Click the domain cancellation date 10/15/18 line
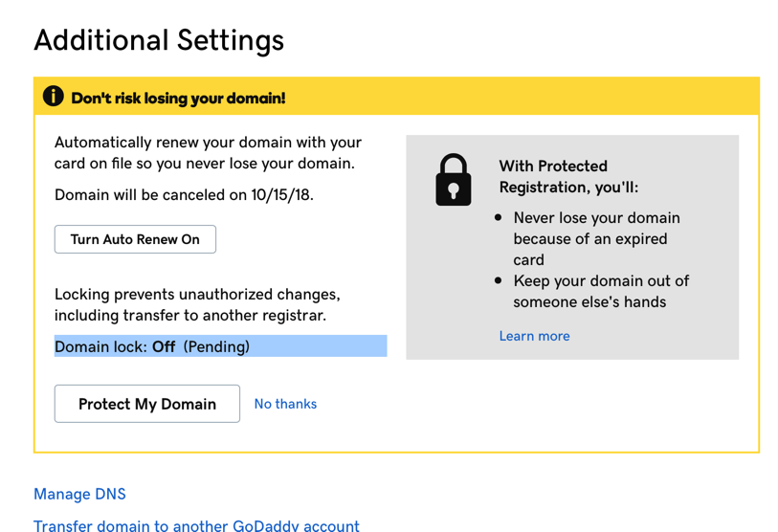Screen dimensions: 778x532 [184, 195]
